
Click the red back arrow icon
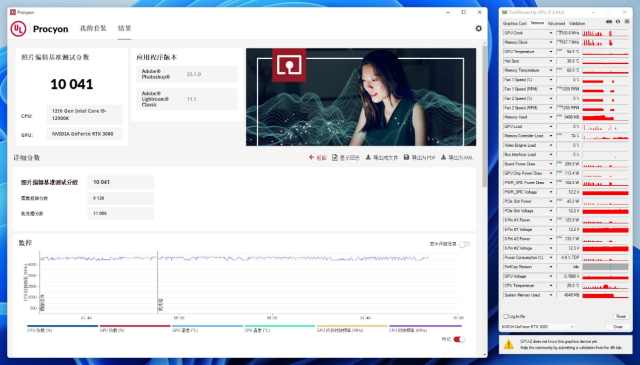click(x=312, y=157)
